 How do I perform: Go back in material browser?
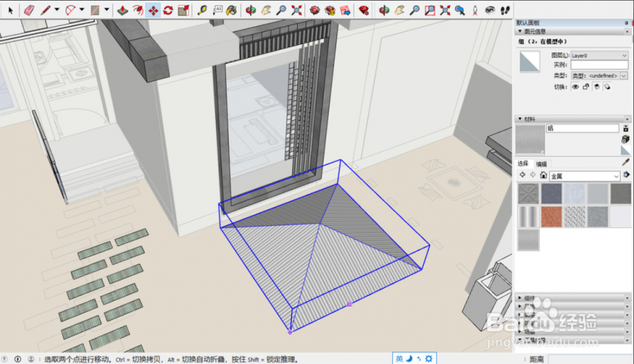pos(523,175)
